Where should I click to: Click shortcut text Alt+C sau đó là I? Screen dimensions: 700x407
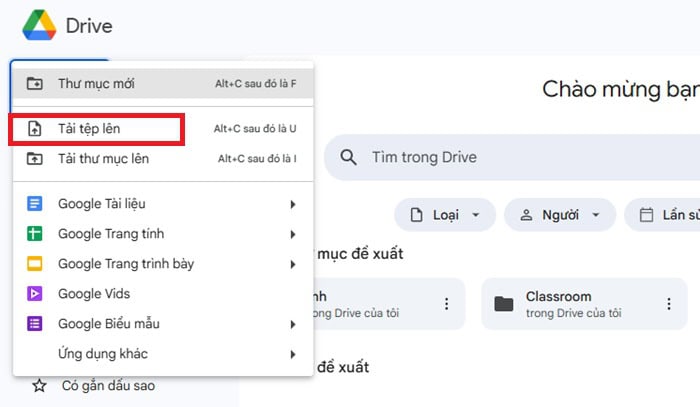[x=257, y=158]
